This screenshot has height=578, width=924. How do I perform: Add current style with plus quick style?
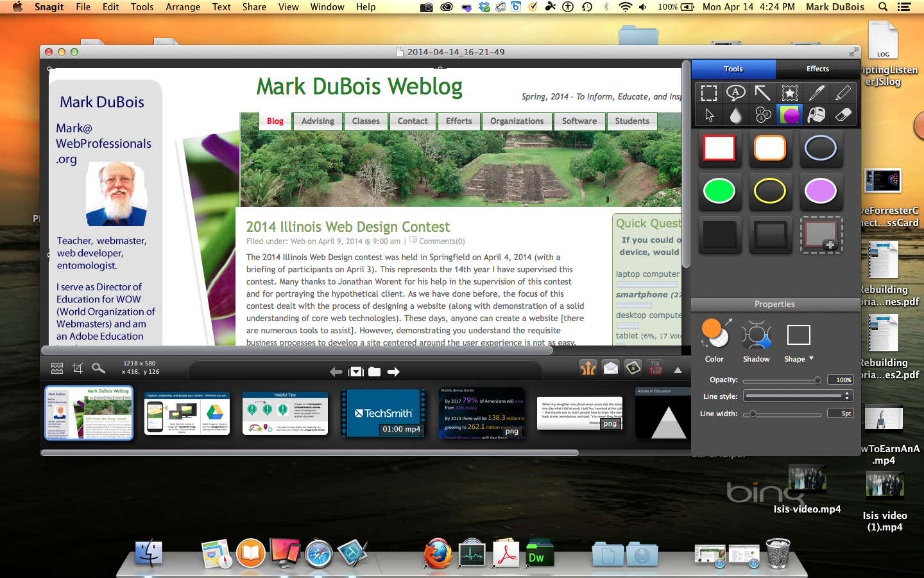click(821, 234)
